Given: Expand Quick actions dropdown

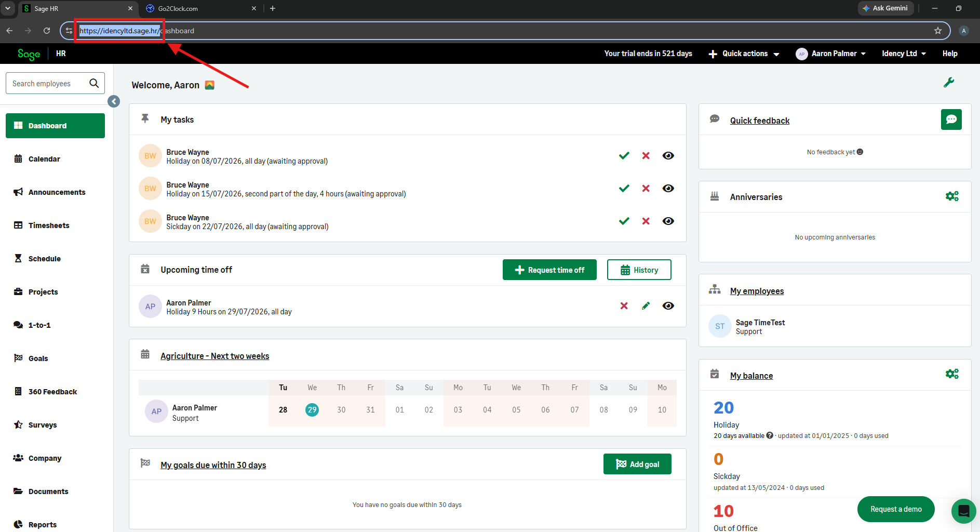Looking at the screenshot, I should (x=744, y=54).
